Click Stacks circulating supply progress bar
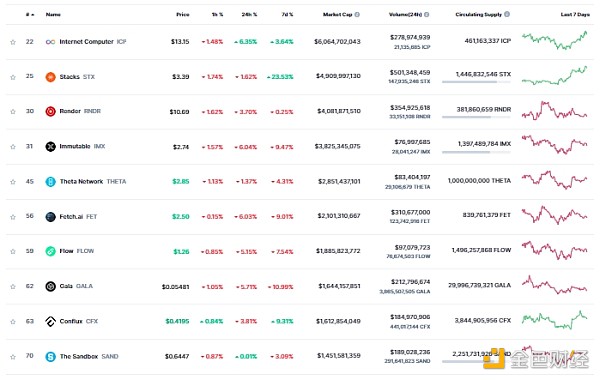Screen dimensions: 600x380 [476, 82]
